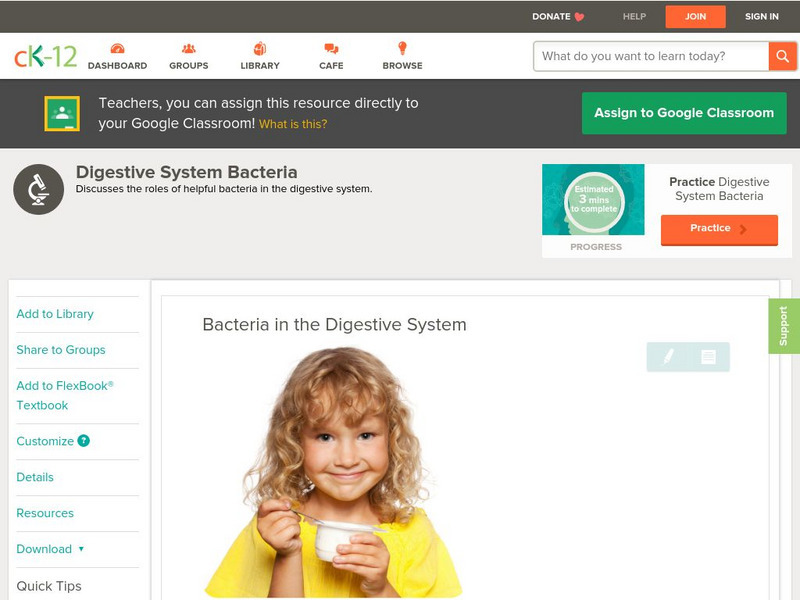Click the DONATE link
Screen dimensions: 800x600
(551, 17)
